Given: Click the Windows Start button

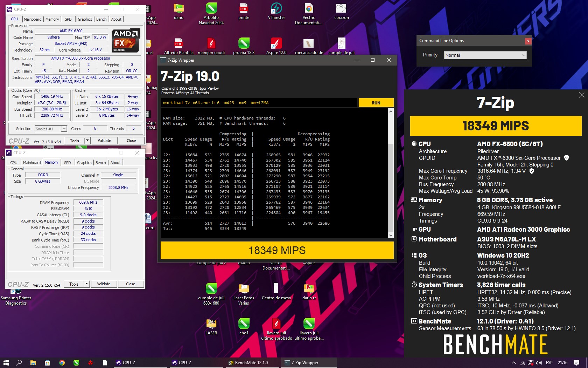Looking at the screenshot, I should [6, 363].
